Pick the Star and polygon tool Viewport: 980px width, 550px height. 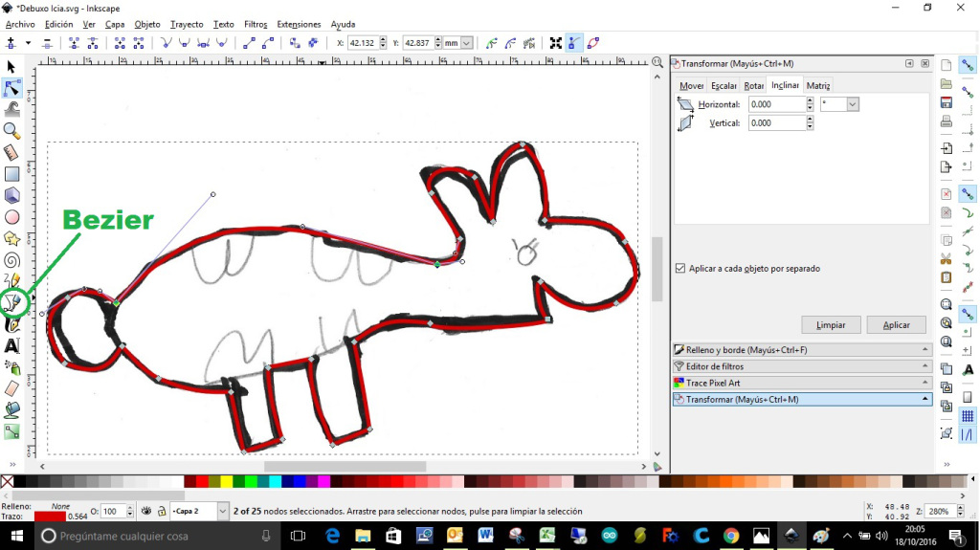coord(11,238)
